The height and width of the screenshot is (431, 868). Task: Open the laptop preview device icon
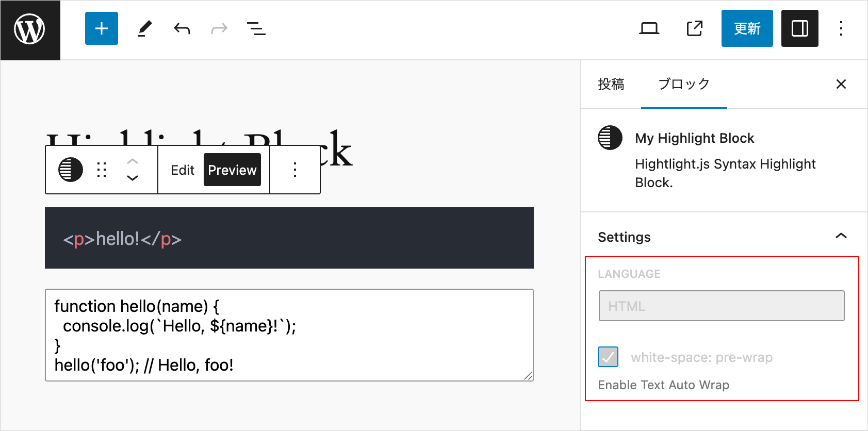pyautogui.click(x=649, y=28)
